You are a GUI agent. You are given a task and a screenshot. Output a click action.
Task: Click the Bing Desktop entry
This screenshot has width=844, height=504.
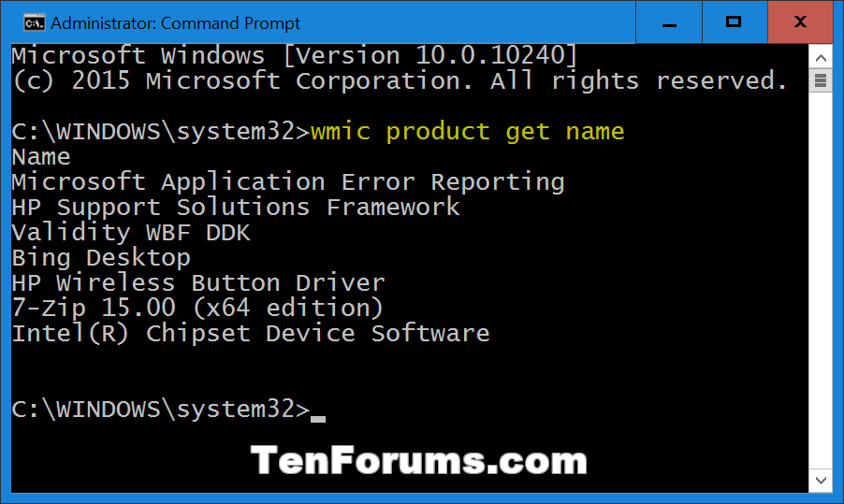(101, 258)
